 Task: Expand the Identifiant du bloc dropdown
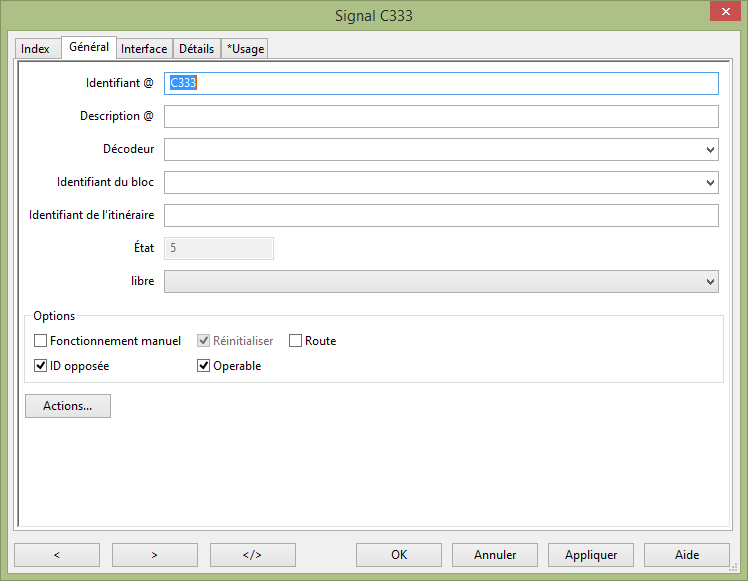(x=710, y=183)
